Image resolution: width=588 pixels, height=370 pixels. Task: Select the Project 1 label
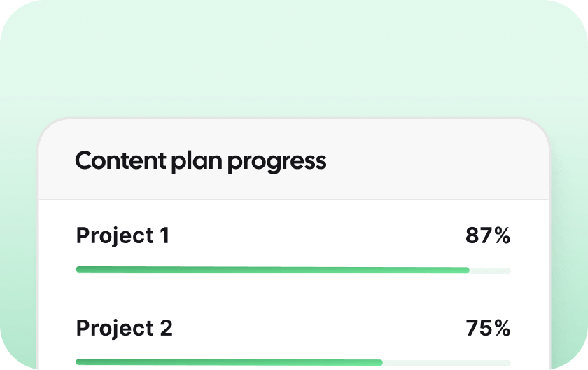(x=122, y=236)
